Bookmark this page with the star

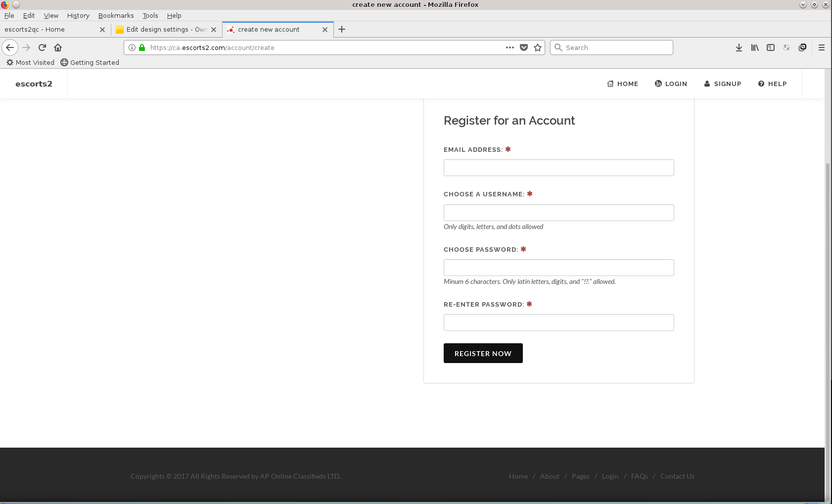pos(538,47)
